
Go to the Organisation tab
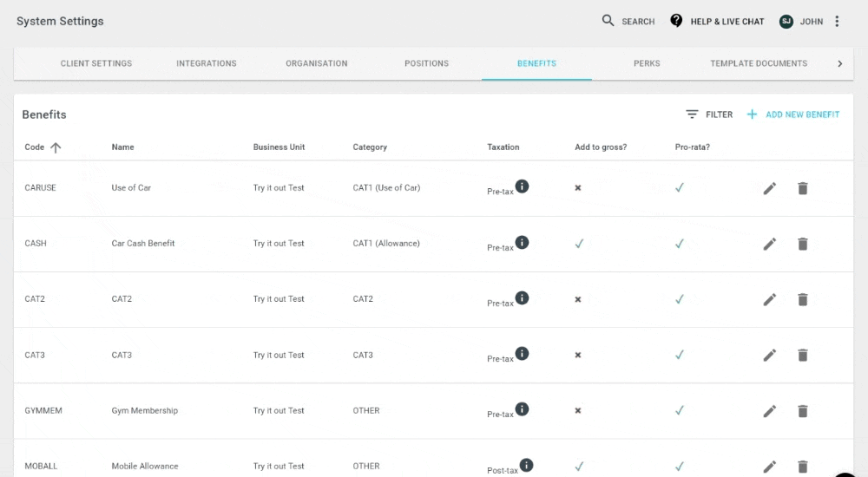(x=317, y=63)
